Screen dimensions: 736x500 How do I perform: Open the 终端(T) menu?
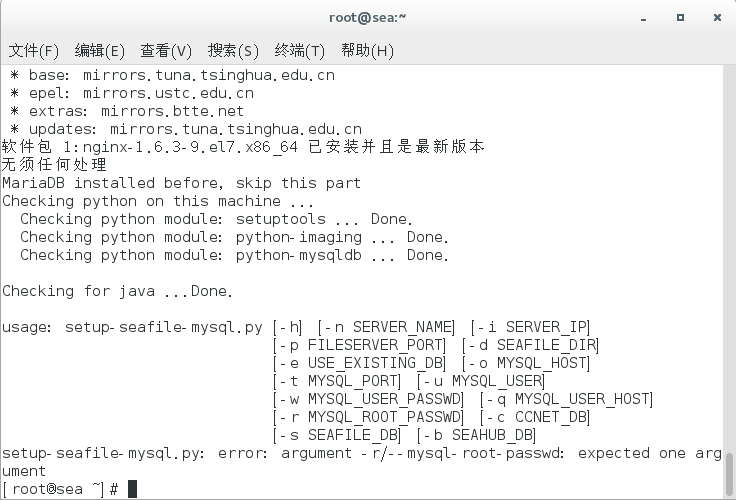tap(299, 50)
